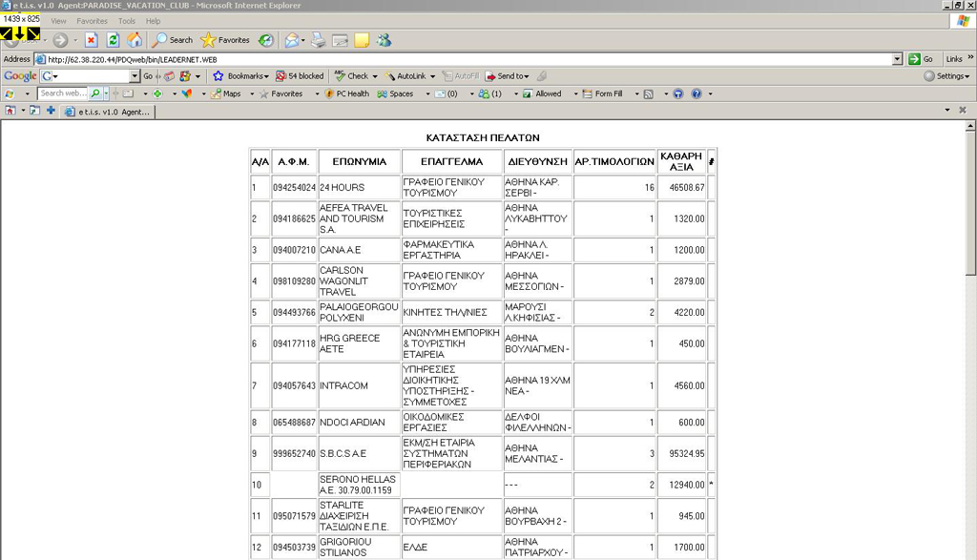
Task: Expand the Check spelling dropdown arrow
Action: [374, 76]
